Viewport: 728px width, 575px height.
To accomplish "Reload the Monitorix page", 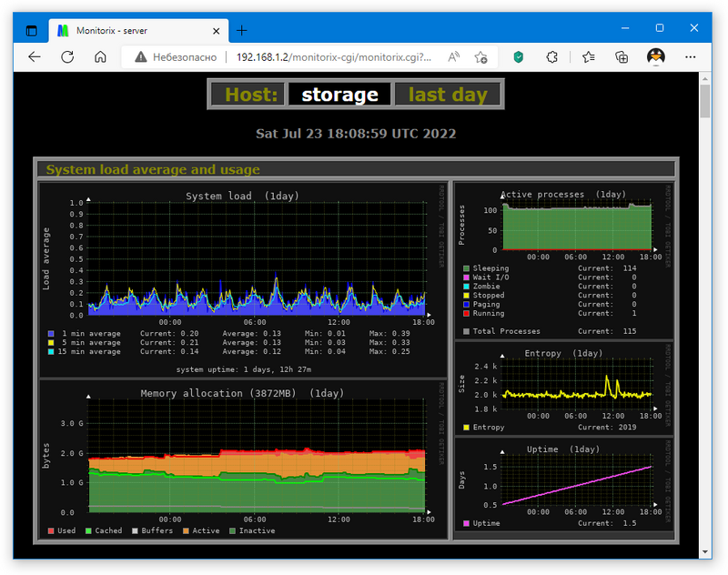I will point(67,57).
